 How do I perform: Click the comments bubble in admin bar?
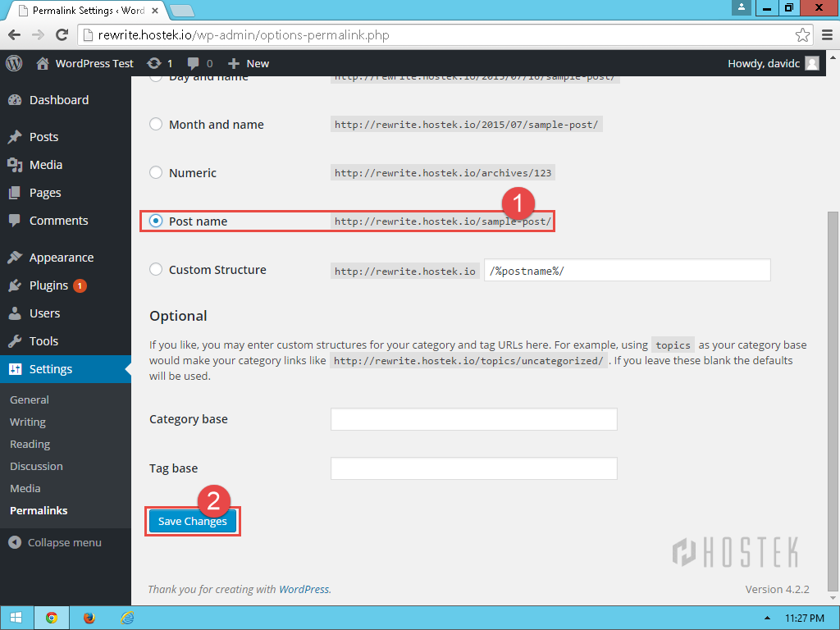(x=194, y=63)
